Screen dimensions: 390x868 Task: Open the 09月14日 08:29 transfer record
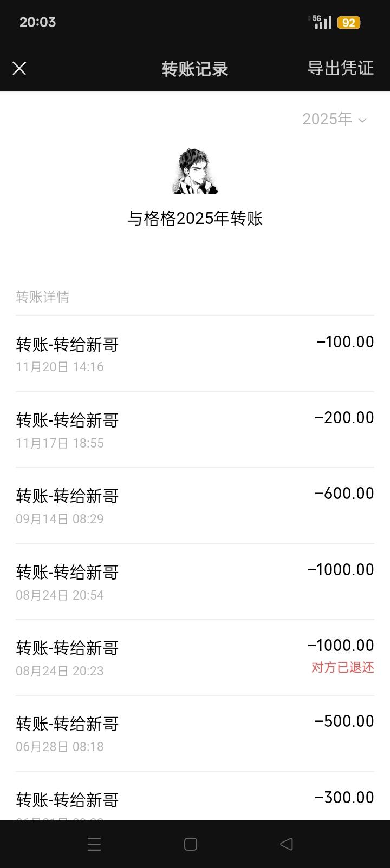click(195, 506)
